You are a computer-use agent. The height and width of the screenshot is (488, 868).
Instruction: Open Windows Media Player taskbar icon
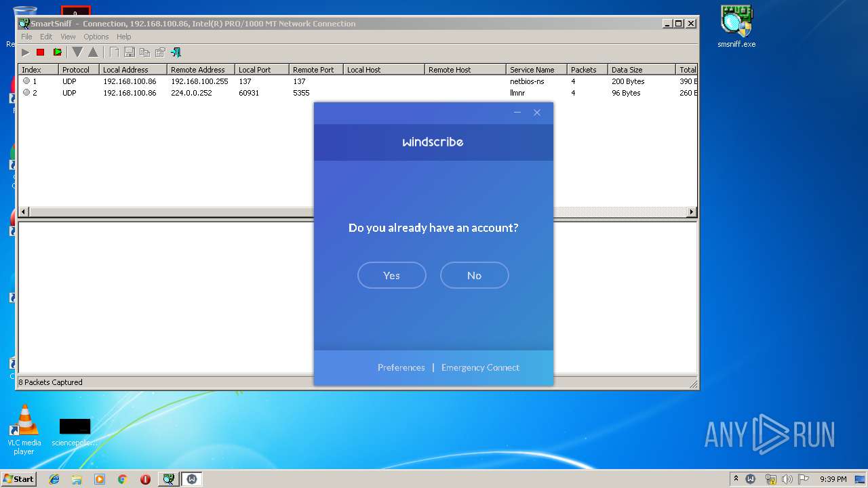pos(100,479)
